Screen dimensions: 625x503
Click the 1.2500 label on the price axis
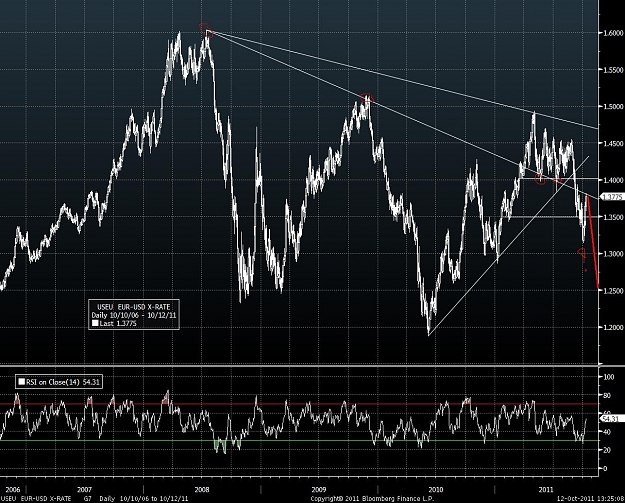point(611,291)
